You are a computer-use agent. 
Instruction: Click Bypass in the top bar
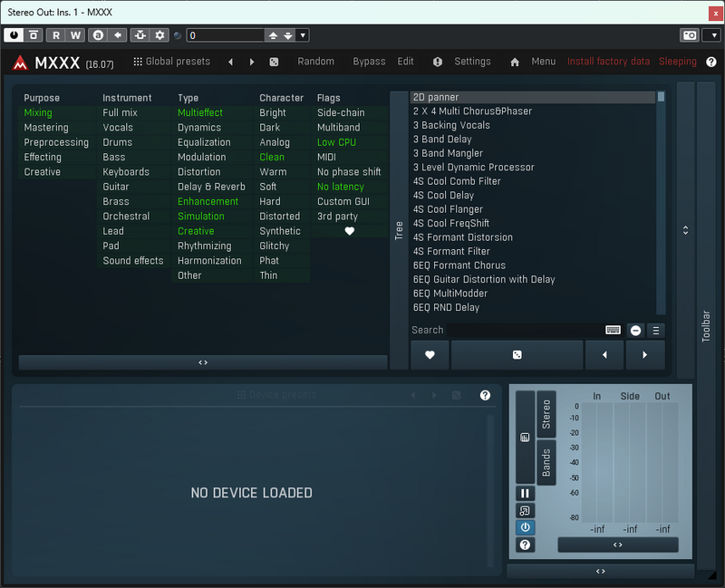369,62
